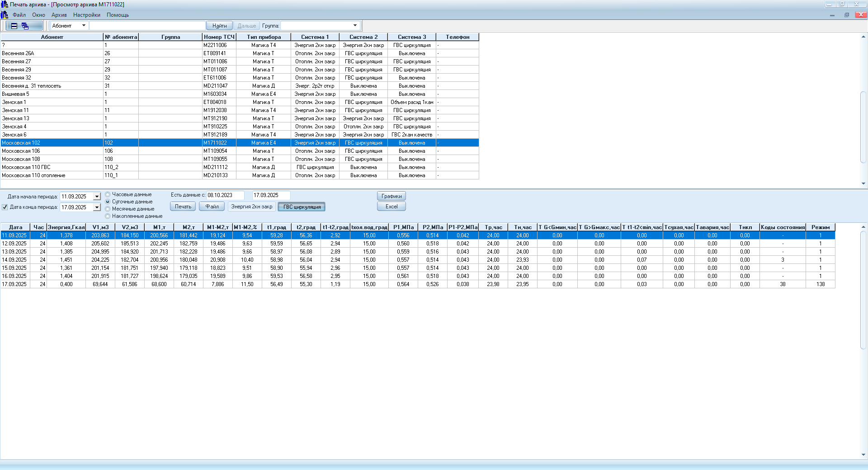Open the Настройки menu
Screen dimensions: 868x470
point(86,15)
